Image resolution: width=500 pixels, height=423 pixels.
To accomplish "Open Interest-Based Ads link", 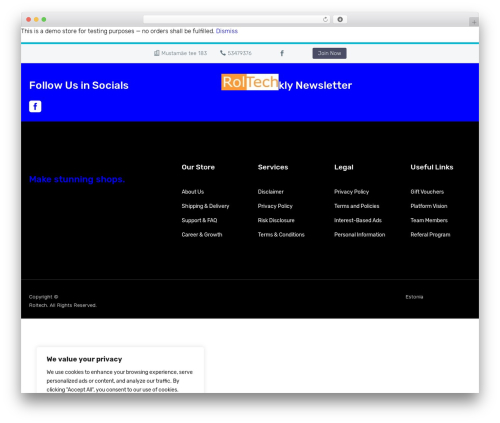I will tap(358, 220).
